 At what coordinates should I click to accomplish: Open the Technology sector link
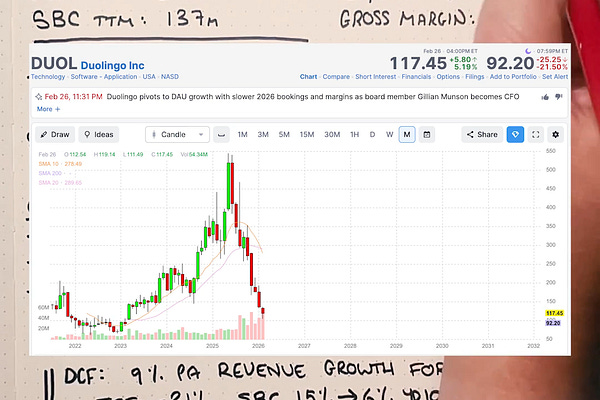[x=48, y=77]
